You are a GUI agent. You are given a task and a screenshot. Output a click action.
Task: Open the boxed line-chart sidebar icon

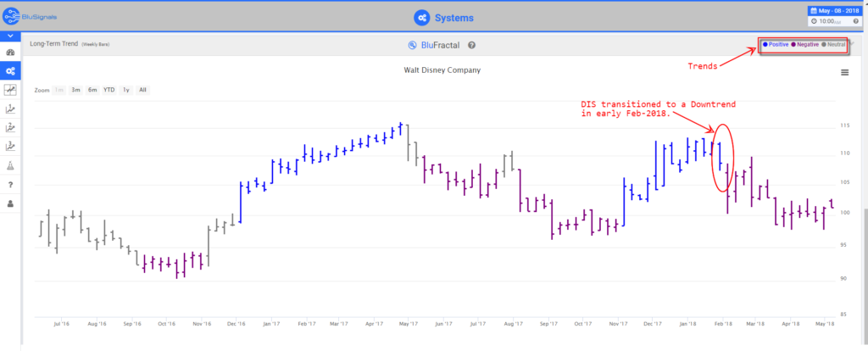10,89
